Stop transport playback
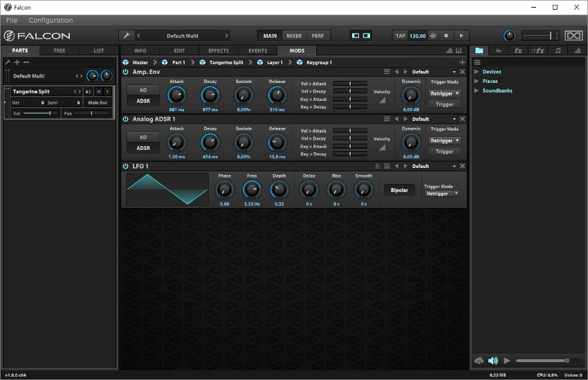Screen dimensions: 588x380 446,36
